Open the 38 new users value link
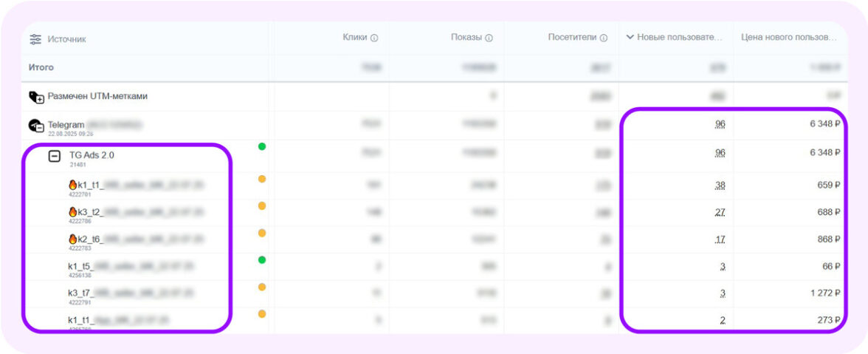 (x=720, y=185)
